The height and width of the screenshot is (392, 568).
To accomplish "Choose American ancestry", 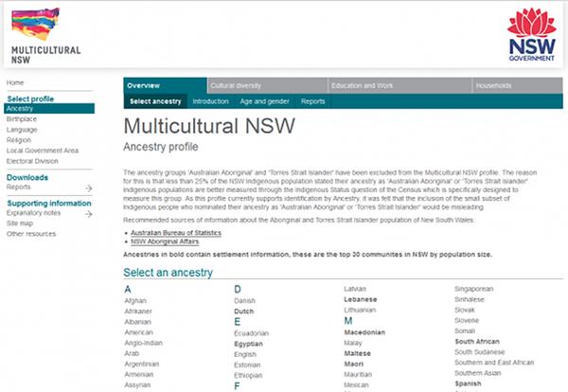I will click(x=139, y=332).
